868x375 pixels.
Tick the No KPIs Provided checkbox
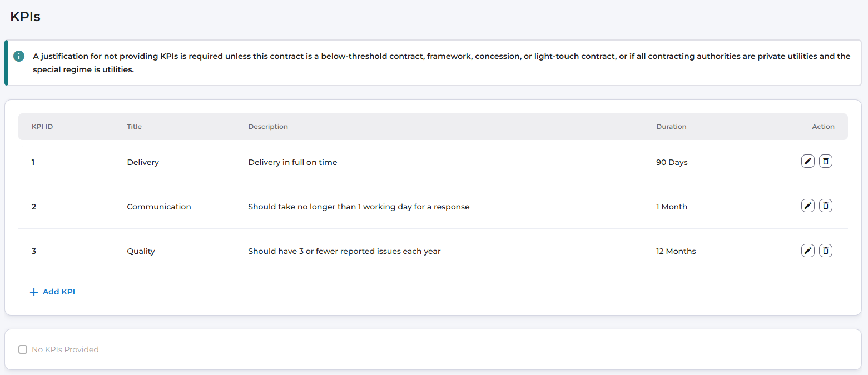23,349
